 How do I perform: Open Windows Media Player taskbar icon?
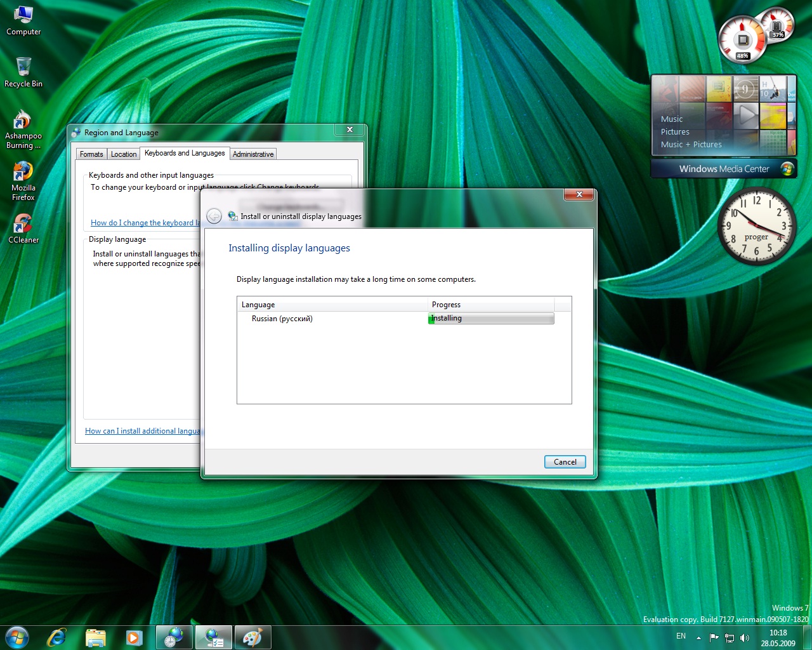click(134, 637)
